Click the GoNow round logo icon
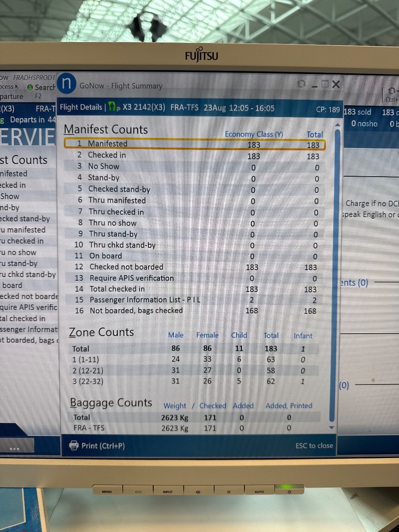This screenshot has width=399, height=532. tap(67, 83)
